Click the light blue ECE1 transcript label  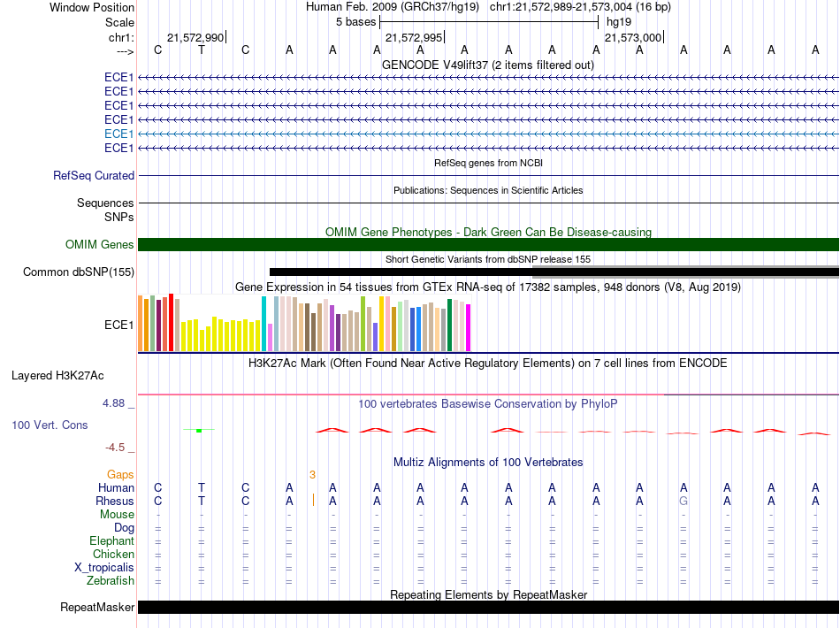pyautogui.click(x=119, y=134)
